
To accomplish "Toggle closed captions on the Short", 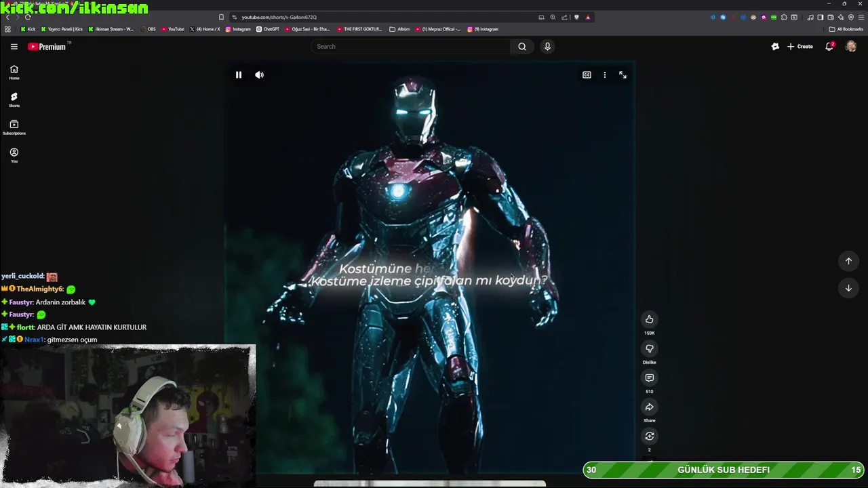I will [x=587, y=75].
